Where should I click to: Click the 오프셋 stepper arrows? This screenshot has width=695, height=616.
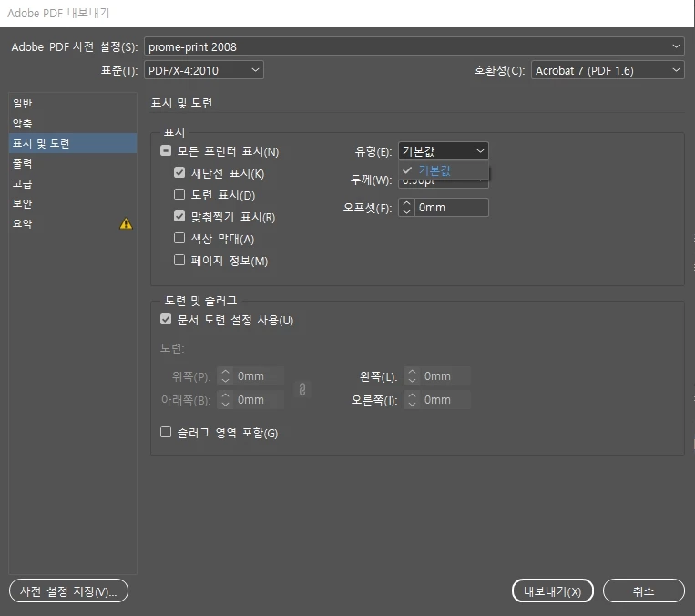[x=406, y=208]
